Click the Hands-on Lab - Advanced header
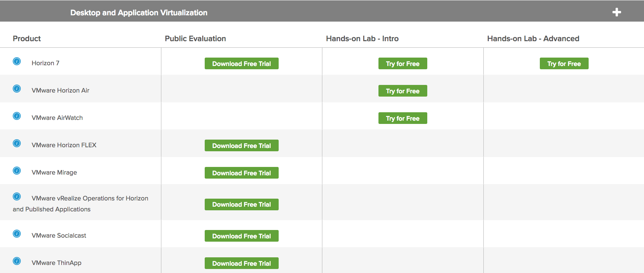 [x=533, y=39]
